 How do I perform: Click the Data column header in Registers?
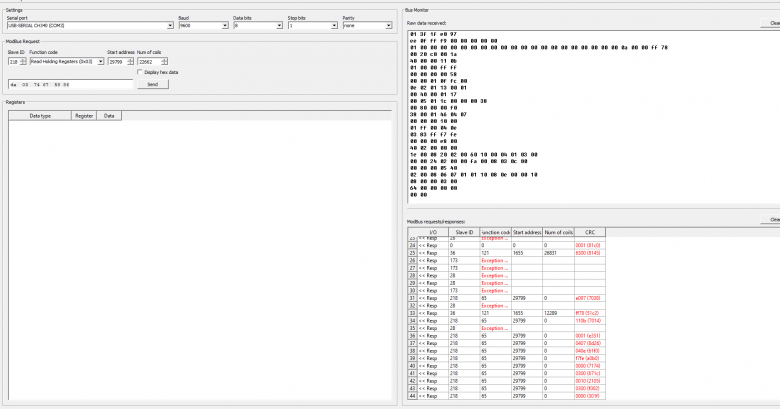pos(109,116)
